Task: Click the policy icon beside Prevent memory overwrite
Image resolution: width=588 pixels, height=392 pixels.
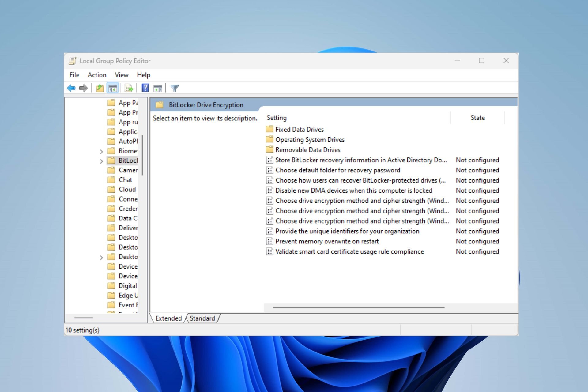Action: [269, 241]
